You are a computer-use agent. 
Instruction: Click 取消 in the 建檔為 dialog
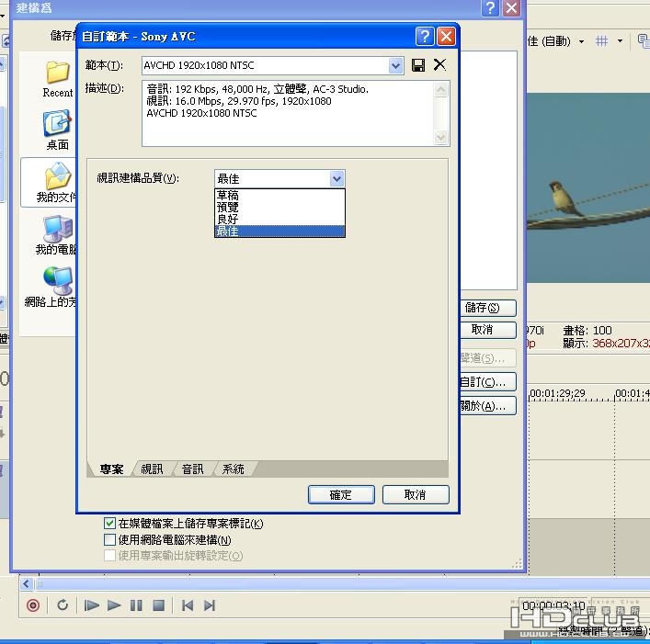click(488, 330)
